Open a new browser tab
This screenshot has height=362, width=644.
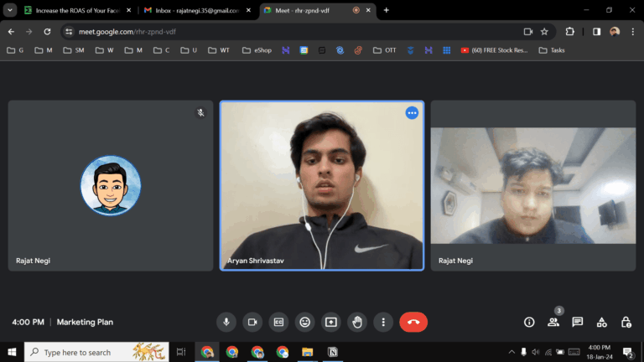click(386, 10)
